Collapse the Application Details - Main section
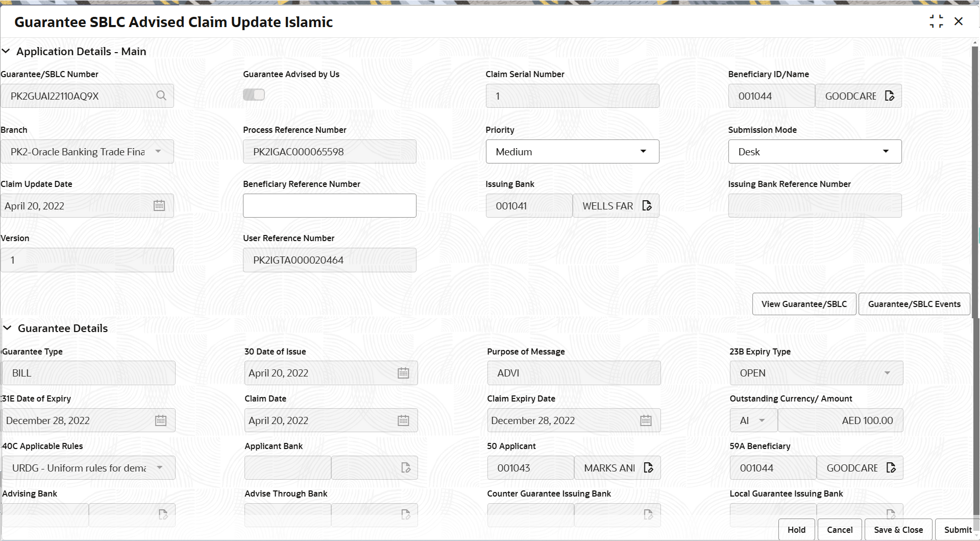Image resolution: width=980 pixels, height=541 pixels. [6, 51]
